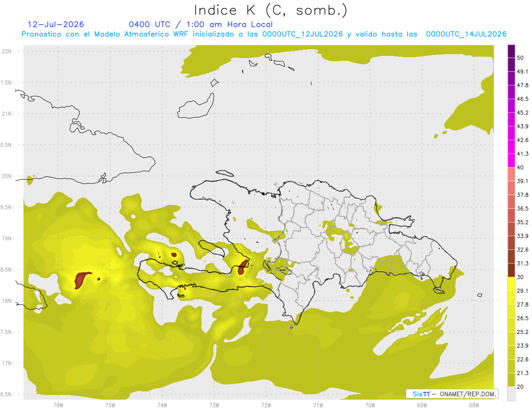Click latitude label '9.5N'
The image size is (532, 411).
[7, 207]
